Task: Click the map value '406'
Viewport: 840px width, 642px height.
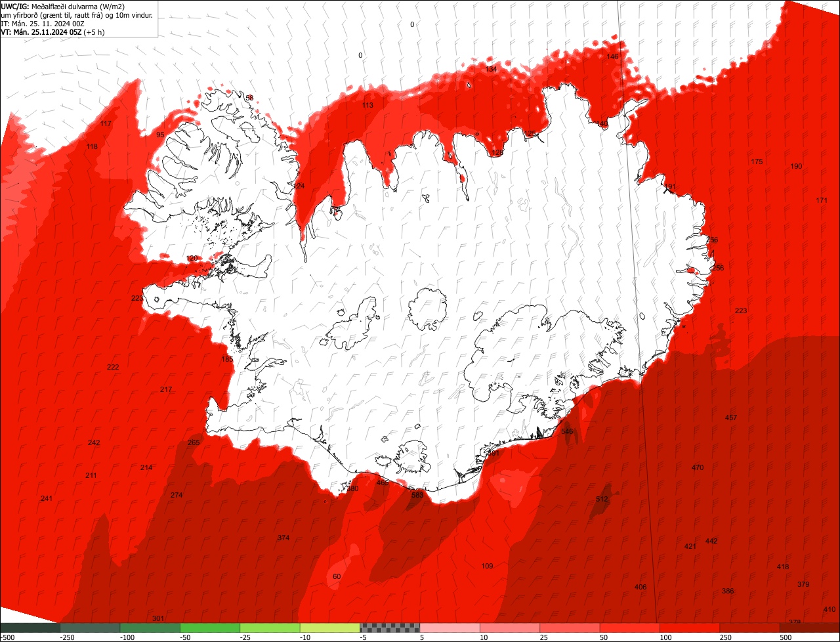Action: [x=640, y=587]
